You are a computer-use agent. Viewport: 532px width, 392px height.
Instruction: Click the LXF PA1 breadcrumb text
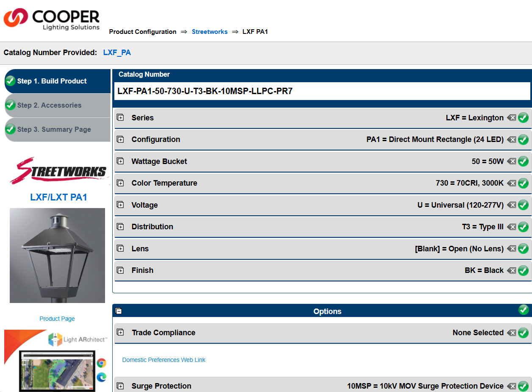[x=255, y=32]
